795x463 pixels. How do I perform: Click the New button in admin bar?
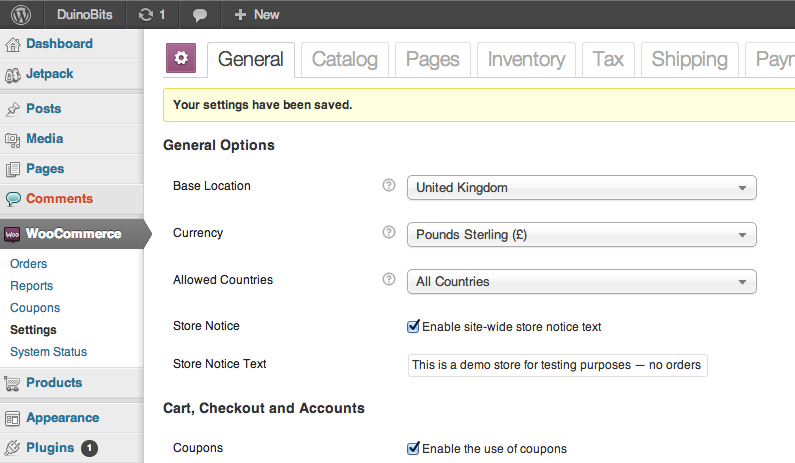click(256, 14)
